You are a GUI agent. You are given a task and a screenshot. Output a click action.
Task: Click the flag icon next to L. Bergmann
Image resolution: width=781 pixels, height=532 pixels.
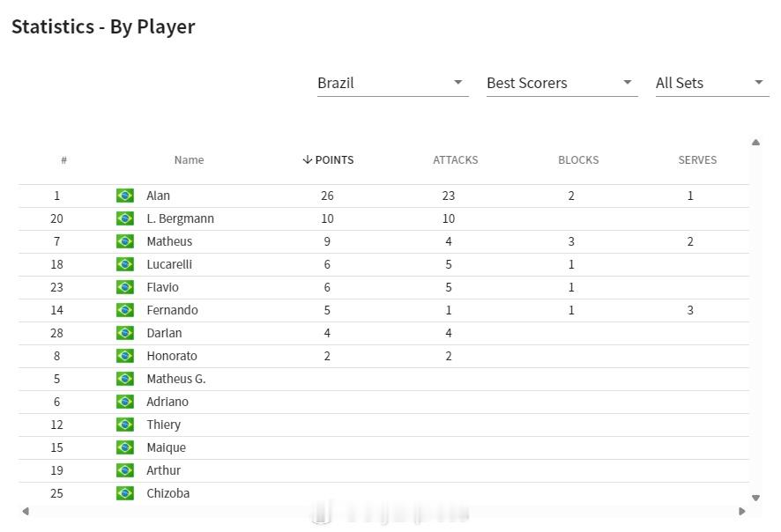[125, 218]
